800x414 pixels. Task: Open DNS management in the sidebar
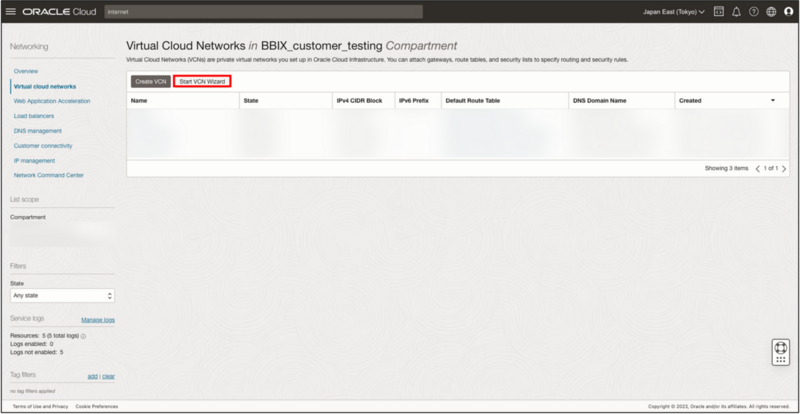coord(38,131)
